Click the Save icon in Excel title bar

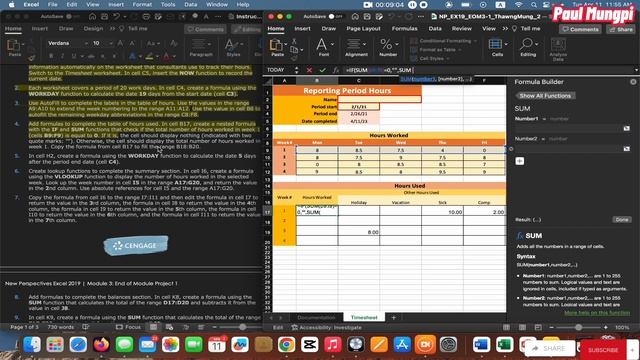(367, 16)
